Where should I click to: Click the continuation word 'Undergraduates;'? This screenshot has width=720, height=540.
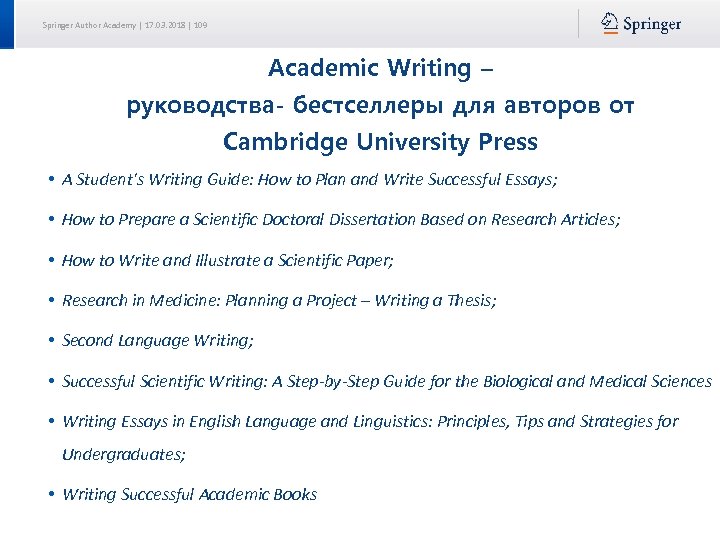click(x=124, y=455)
